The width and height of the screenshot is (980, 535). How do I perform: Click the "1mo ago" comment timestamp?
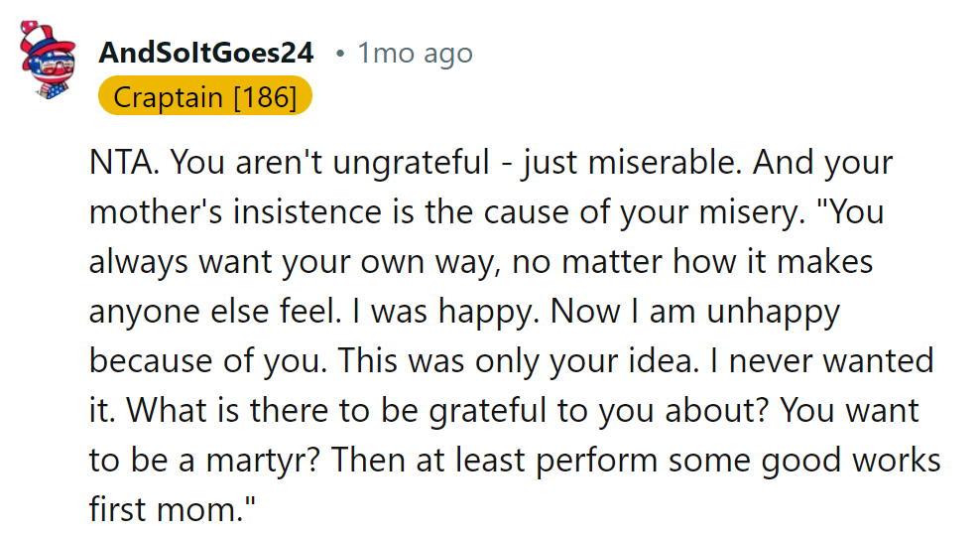tap(415, 53)
